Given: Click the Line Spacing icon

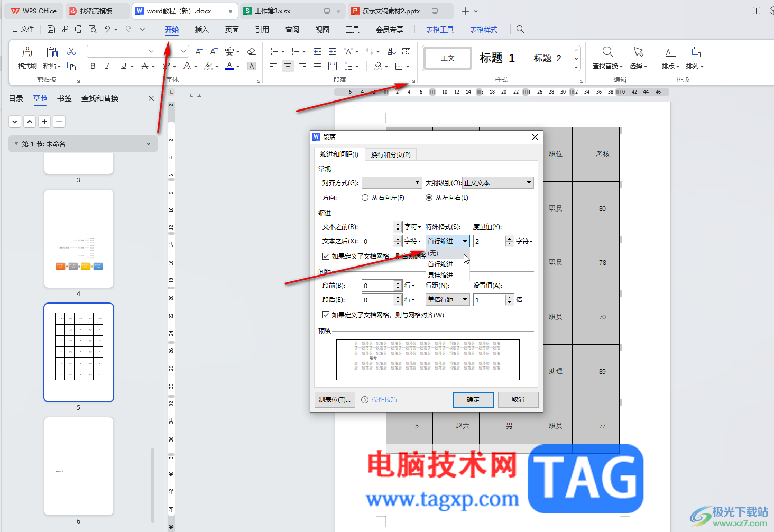Looking at the screenshot, I should click(348, 66).
